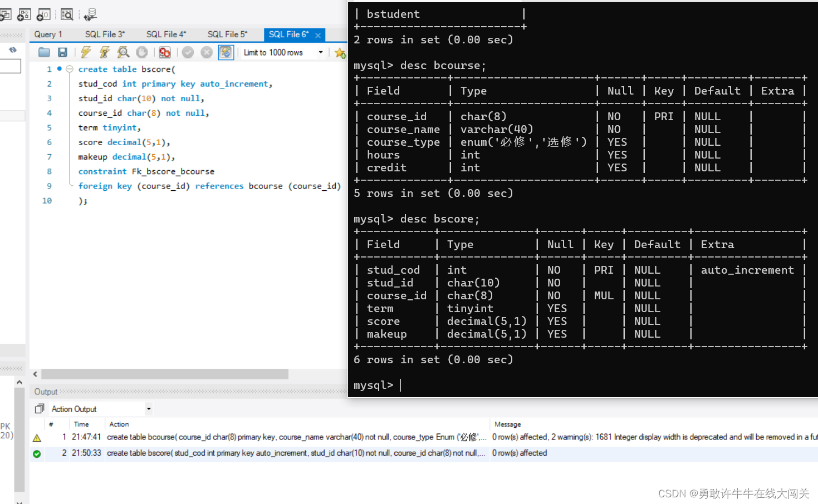Click the reconnect to DBMS icon

tap(90, 14)
